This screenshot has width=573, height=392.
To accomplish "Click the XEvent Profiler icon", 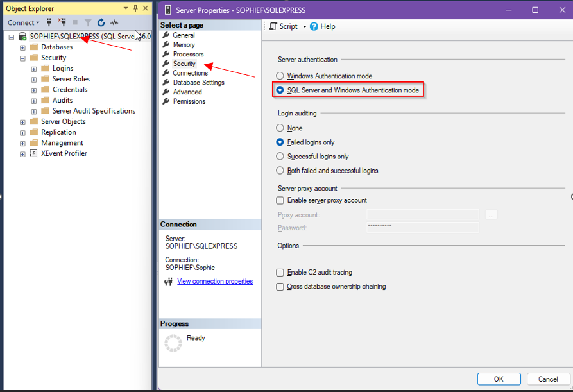I will [33, 153].
